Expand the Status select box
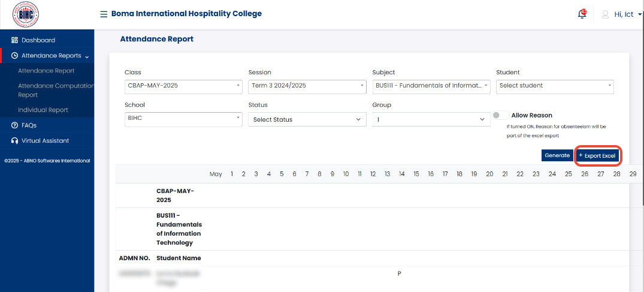 tap(307, 119)
